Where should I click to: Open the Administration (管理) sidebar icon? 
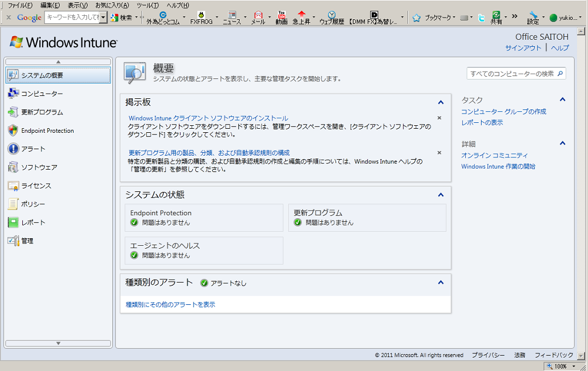coord(13,241)
